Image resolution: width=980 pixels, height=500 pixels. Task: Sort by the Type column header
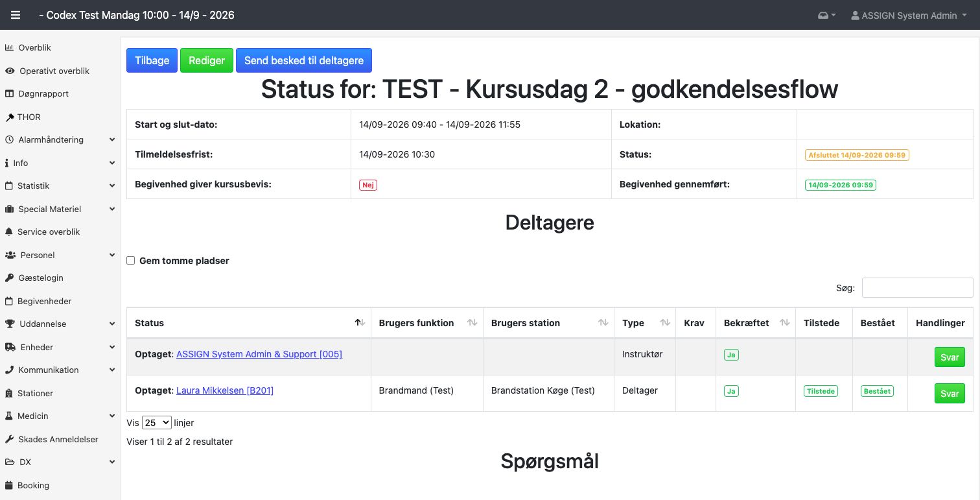[645, 323]
